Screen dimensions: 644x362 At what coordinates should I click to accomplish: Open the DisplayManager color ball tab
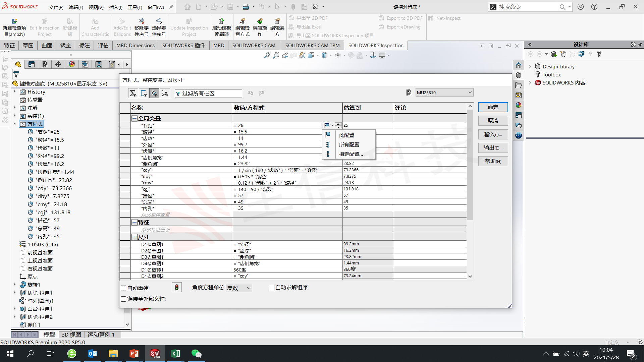tap(72, 64)
